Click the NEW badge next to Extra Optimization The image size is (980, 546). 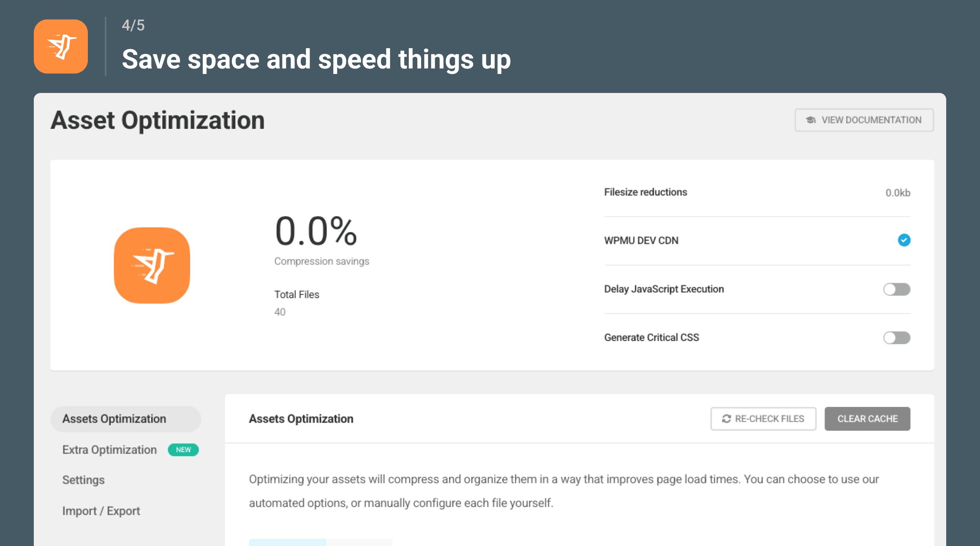pos(183,450)
